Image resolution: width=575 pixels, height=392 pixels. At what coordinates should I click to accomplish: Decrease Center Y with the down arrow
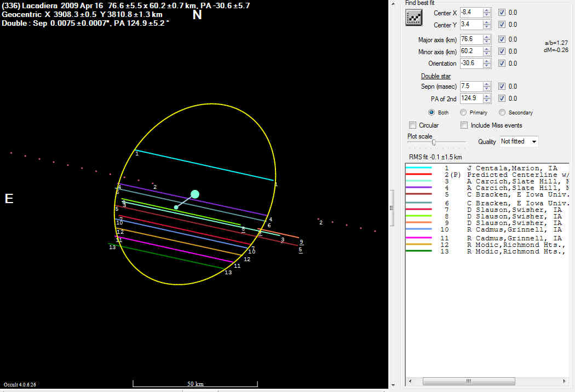(487, 27)
